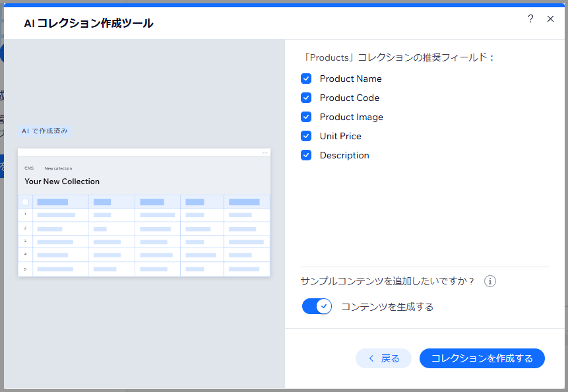Click the dots icon on the preview card corner
568x392 pixels.
coord(264,151)
